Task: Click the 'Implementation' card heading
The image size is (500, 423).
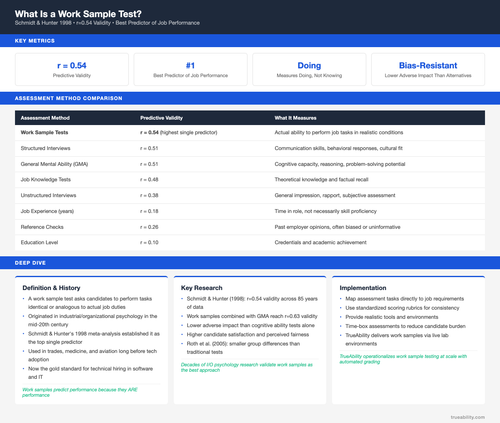Action: point(363,288)
